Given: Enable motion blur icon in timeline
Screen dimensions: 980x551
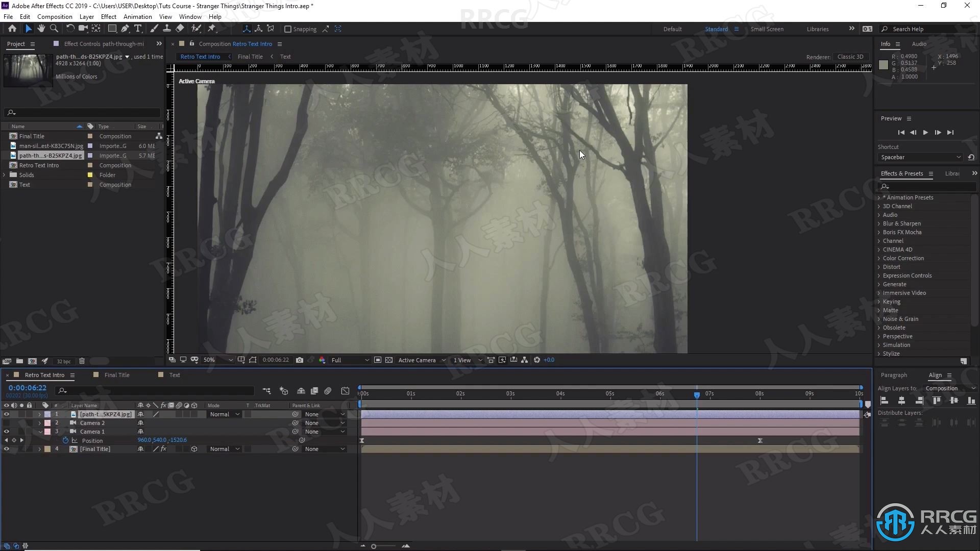Looking at the screenshot, I should [328, 391].
